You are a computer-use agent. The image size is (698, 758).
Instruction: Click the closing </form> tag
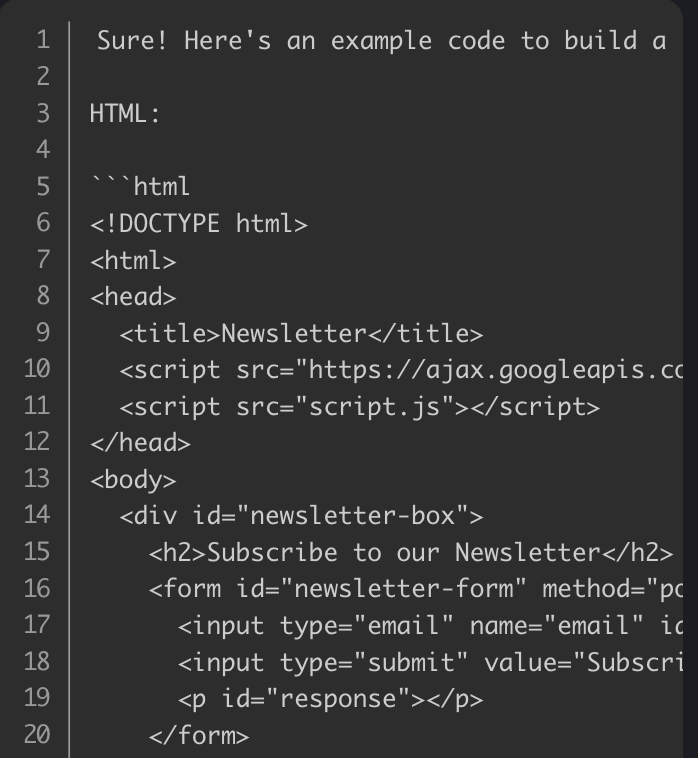[198, 735]
